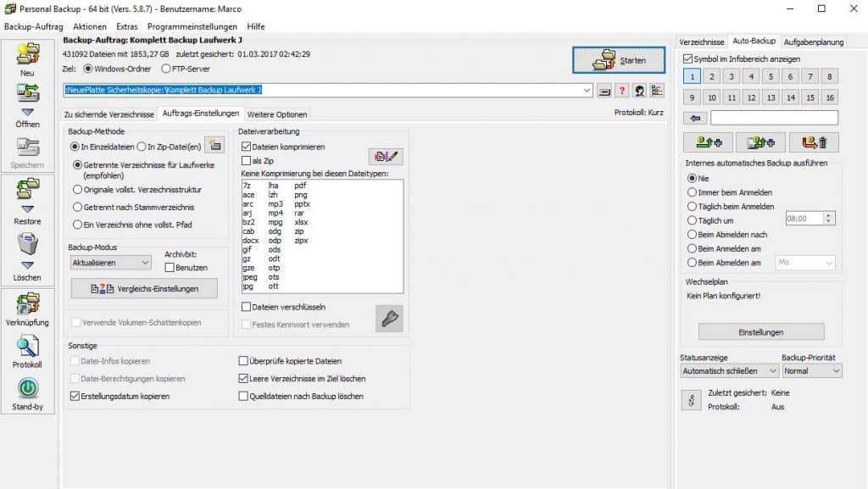Click the Starten backup button
868x489 pixels.
(618, 60)
